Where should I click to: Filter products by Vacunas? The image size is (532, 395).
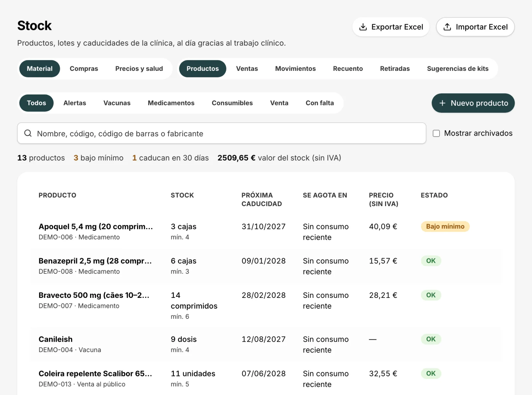click(x=117, y=103)
